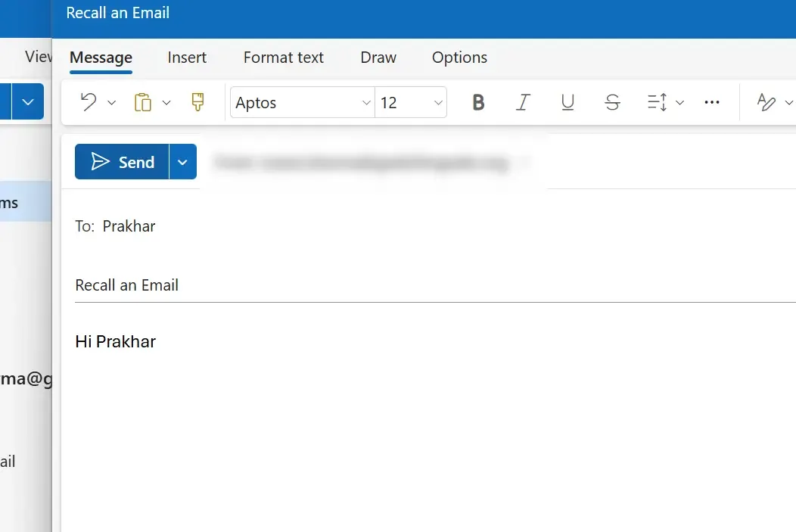
Task: Click the Paste clipboard icon
Action: (143, 102)
